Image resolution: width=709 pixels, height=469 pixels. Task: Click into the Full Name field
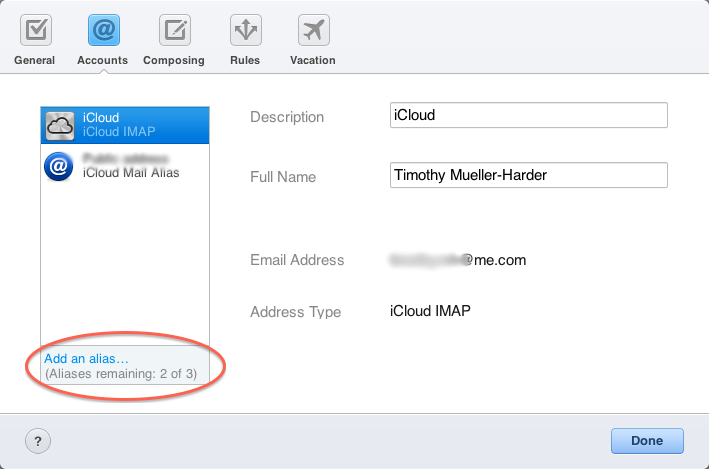528,175
